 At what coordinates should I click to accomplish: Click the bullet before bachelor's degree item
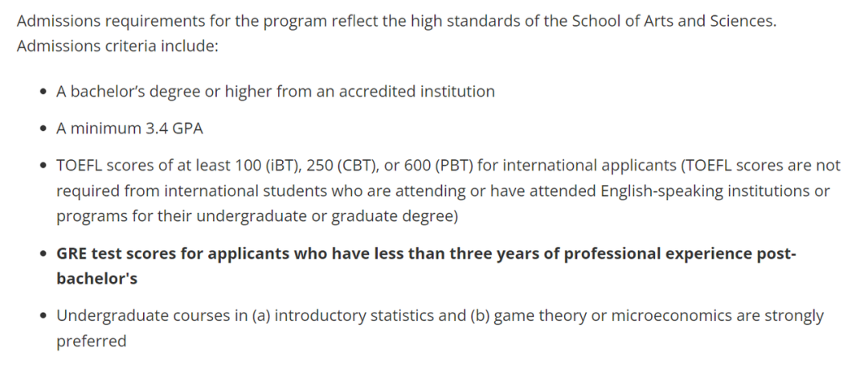43,92
